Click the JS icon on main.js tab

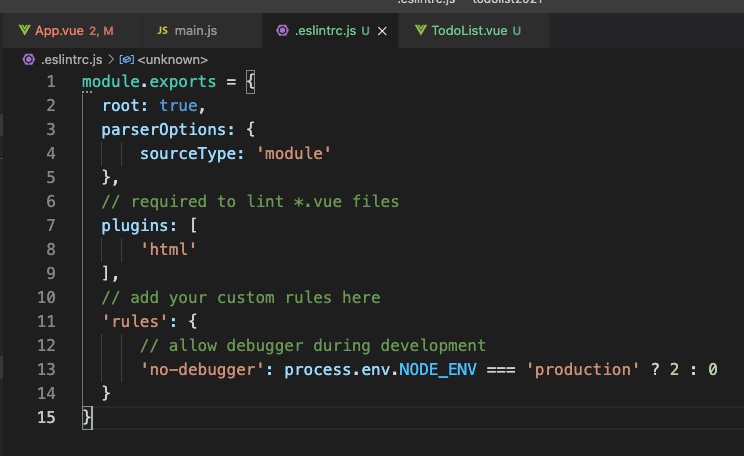[x=162, y=31]
